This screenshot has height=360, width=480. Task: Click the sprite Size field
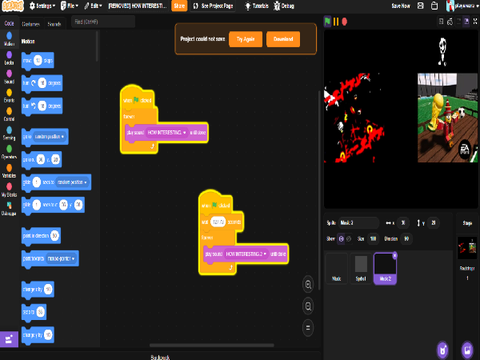tap(373, 239)
